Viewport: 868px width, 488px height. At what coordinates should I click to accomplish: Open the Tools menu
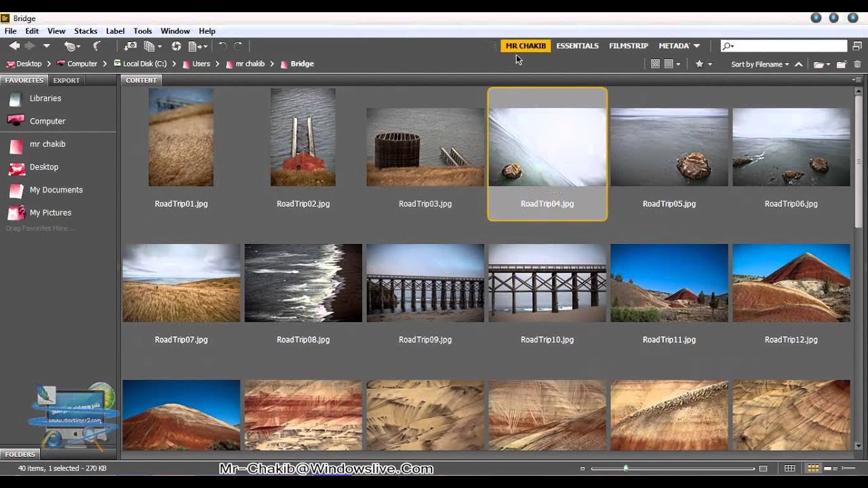tap(142, 31)
